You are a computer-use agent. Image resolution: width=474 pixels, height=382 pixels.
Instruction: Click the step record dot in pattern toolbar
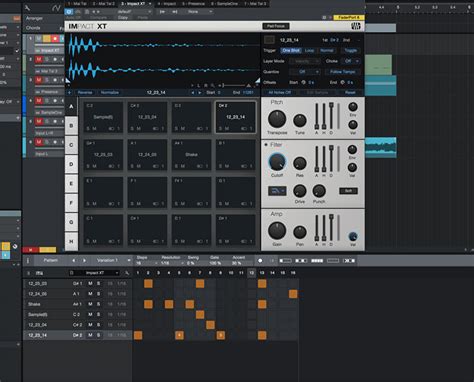(x=260, y=260)
